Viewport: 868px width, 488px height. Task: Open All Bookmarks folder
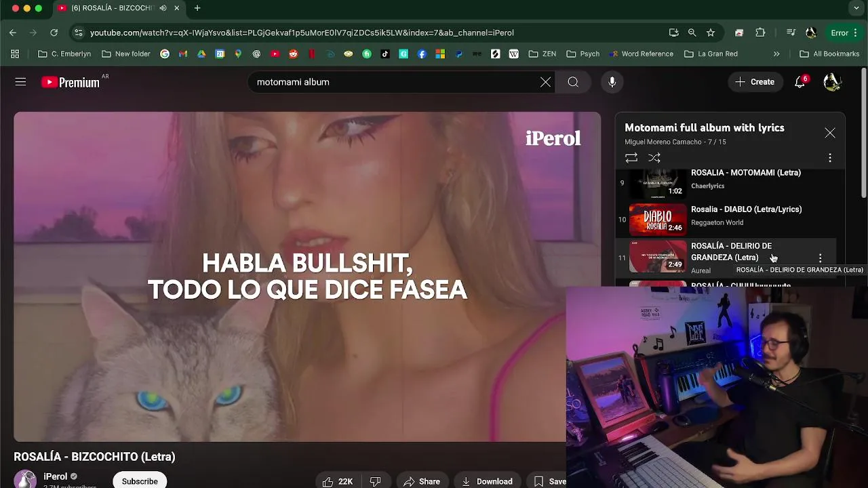[829, 54]
